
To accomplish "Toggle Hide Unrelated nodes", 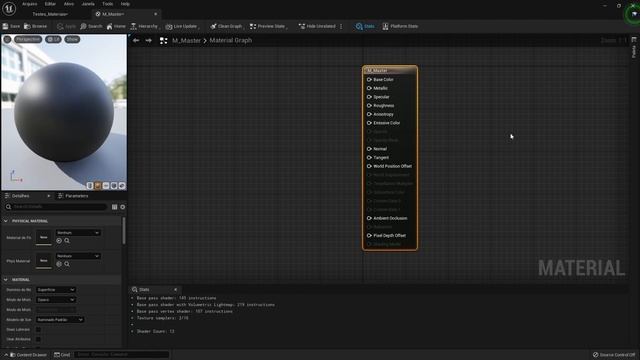I will pyautogui.click(x=317, y=26).
